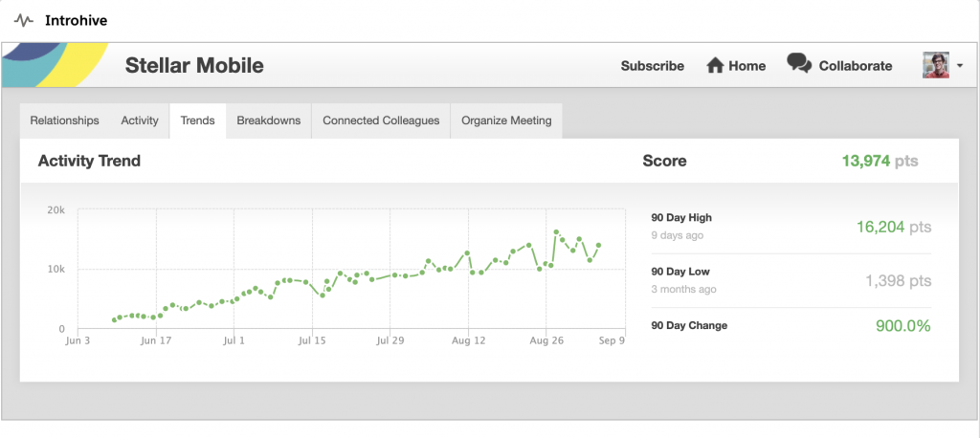980x438 pixels.
Task: Open the Connected Colleagues tab
Action: [381, 120]
